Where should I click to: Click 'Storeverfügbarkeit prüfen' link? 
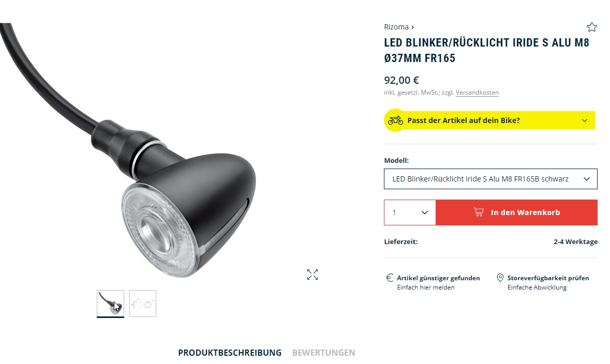coord(548,278)
